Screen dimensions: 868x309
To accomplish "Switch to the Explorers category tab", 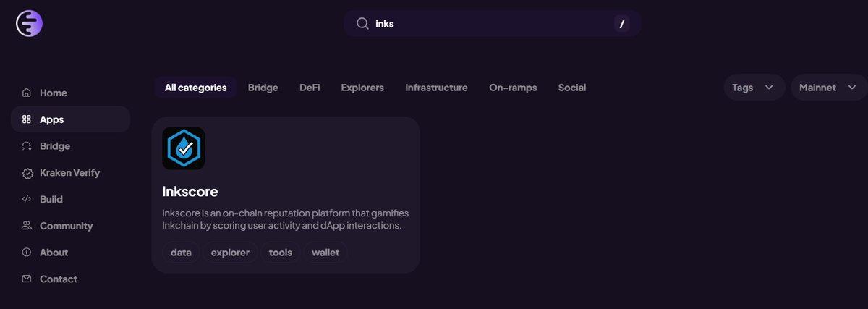I will 362,88.
